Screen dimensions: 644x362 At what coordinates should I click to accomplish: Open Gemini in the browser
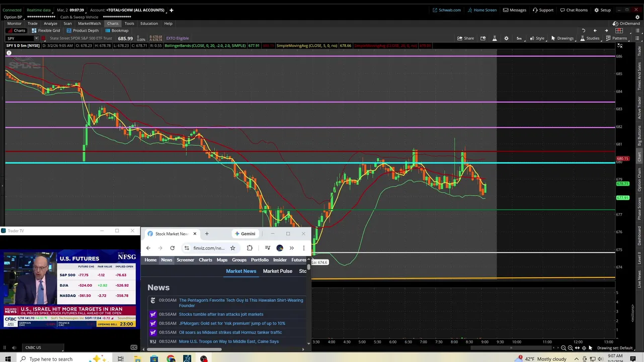click(245, 234)
